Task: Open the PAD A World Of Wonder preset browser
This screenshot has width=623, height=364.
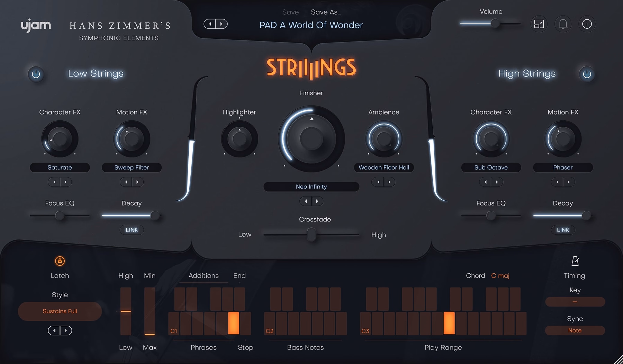Action: [x=311, y=25]
